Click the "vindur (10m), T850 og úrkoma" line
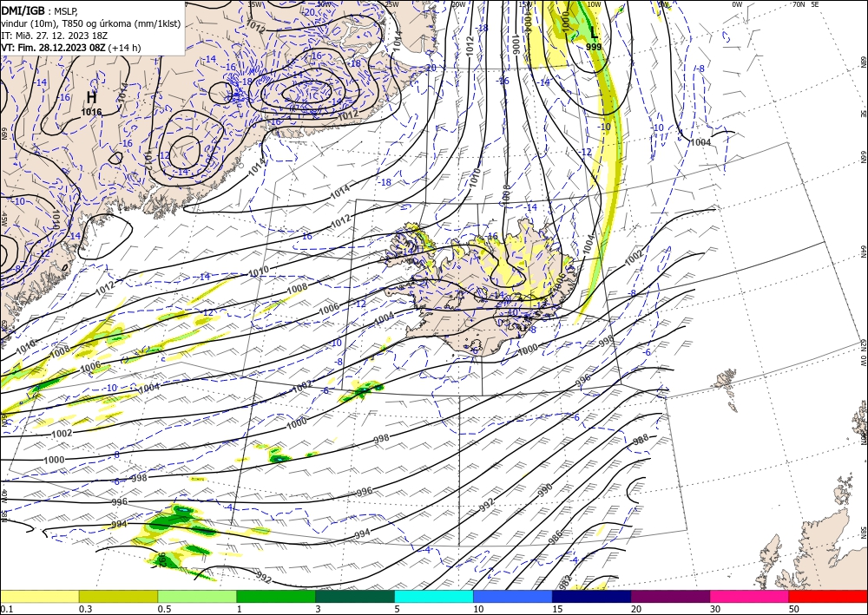 [x=91, y=23]
